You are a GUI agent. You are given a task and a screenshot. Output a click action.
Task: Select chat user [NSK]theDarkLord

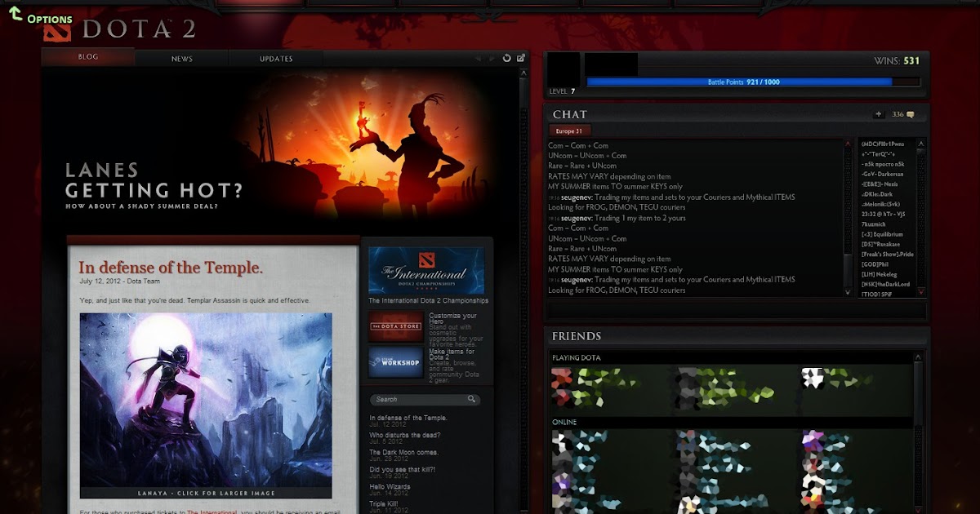pos(886,284)
